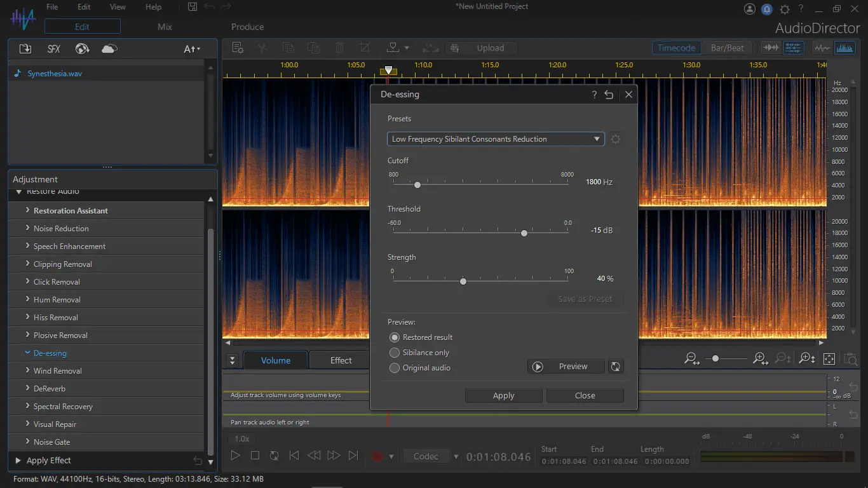Click Apply in the De-essing dialog
The height and width of the screenshot is (488, 868).
(x=503, y=396)
